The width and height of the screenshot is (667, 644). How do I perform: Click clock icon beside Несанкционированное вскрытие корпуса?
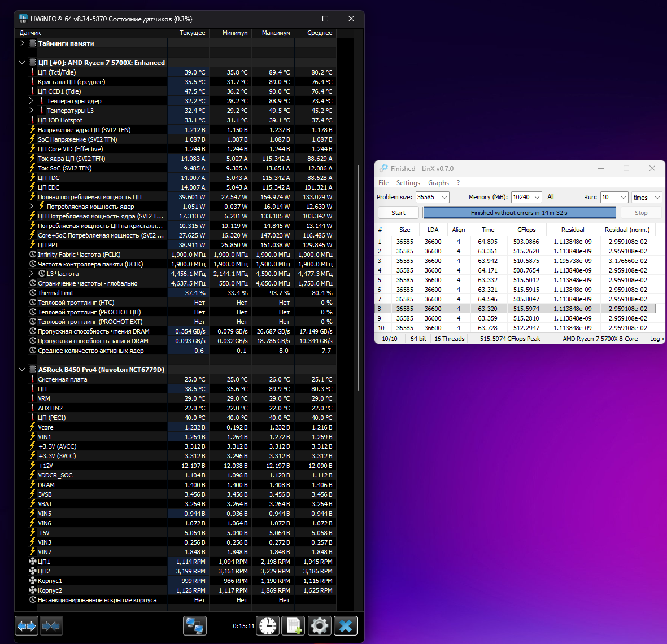coord(33,600)
